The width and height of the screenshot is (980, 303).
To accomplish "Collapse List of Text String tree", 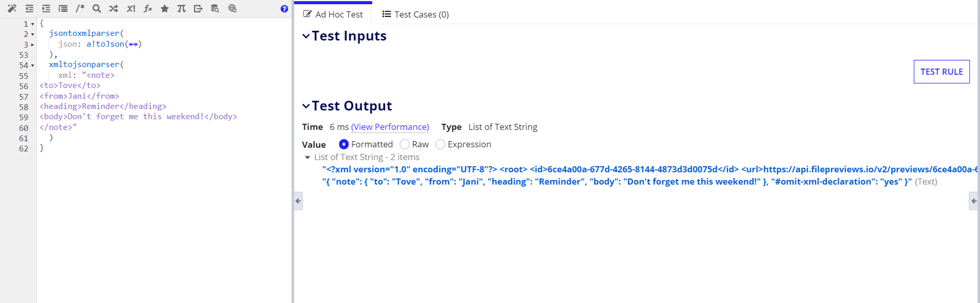I will [307, 157].
